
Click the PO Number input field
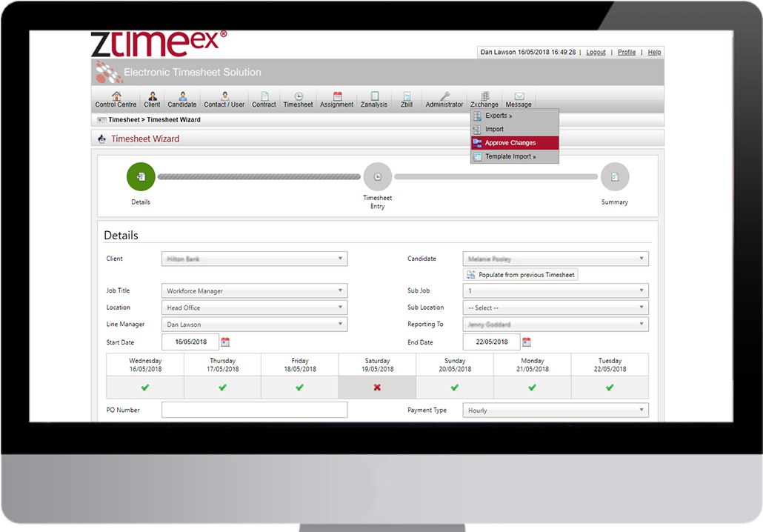tap(254, 410)
